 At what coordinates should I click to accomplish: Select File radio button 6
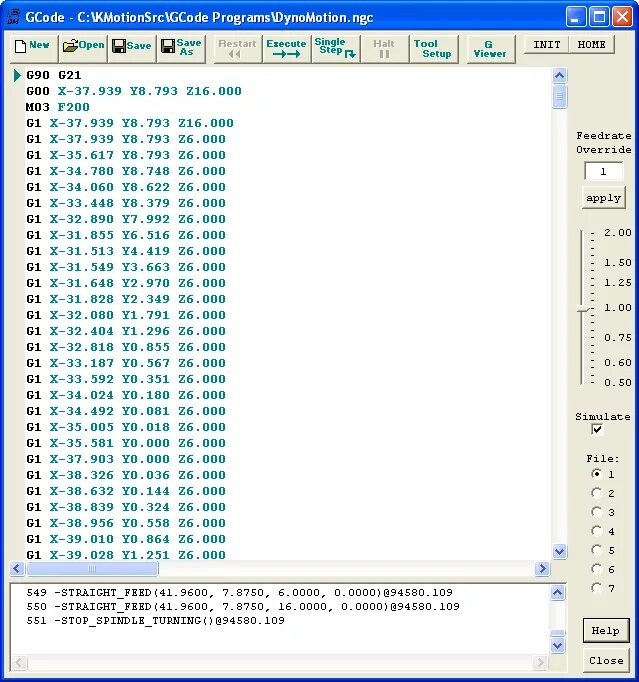tap(597, 569)
